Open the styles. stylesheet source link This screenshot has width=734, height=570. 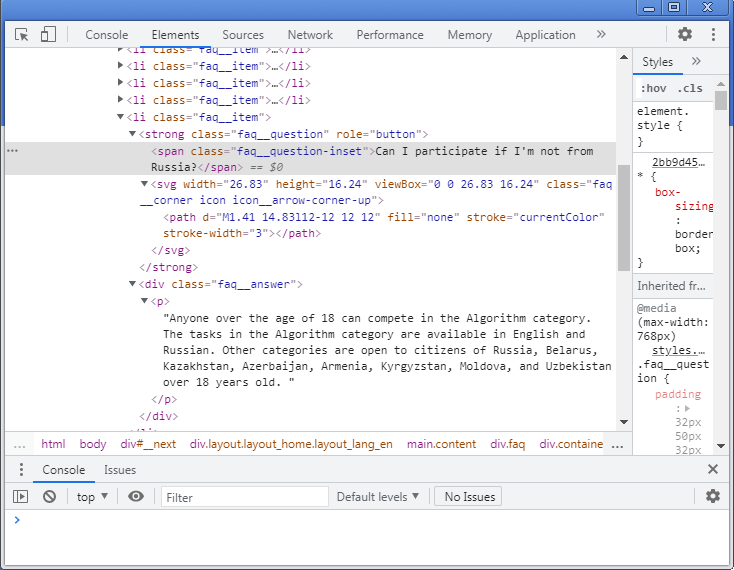(x=678, y=350)
